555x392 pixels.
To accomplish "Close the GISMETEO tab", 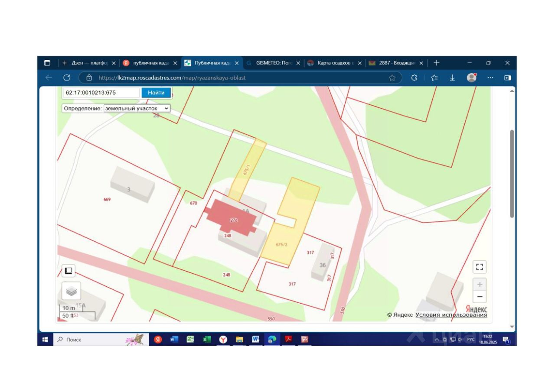I will pos(298,63).
